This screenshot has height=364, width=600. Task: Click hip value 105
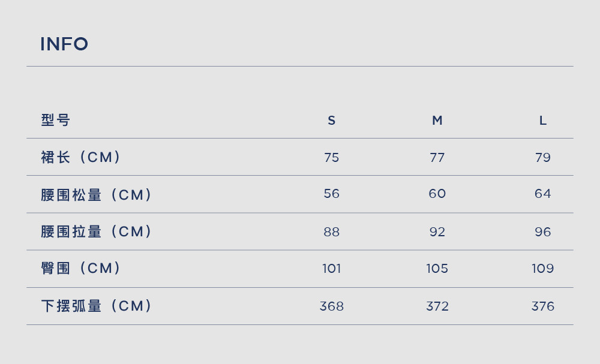pyautogui.click(x=437, y=269)
